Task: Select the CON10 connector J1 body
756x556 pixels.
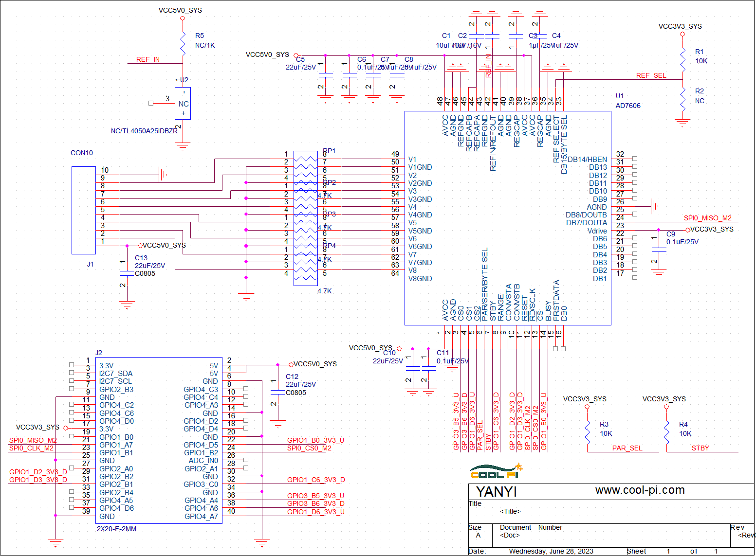Action: pyautogui.click(x=84, y=210)
